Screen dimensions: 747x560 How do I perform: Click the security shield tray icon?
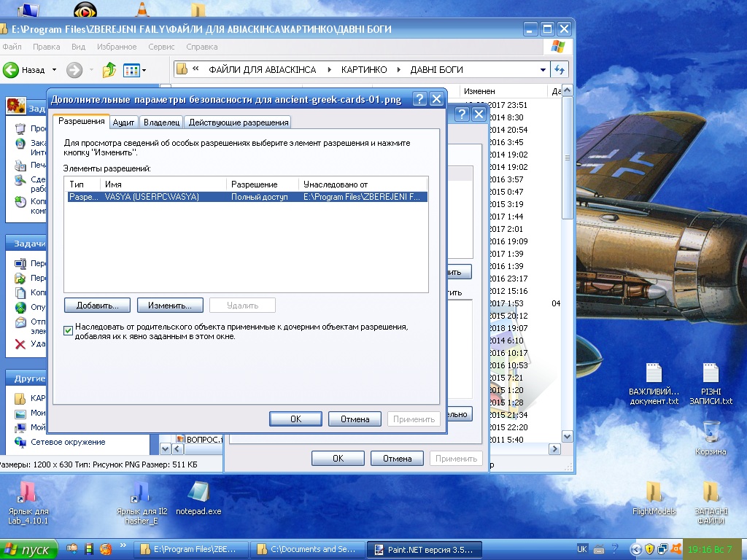coord(649,549)
